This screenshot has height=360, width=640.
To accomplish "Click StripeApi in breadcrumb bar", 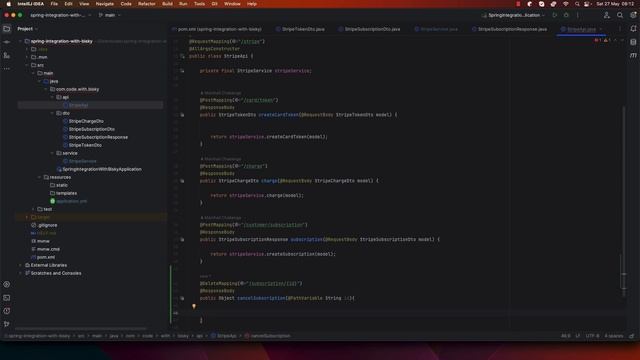I will coord(224,336).
